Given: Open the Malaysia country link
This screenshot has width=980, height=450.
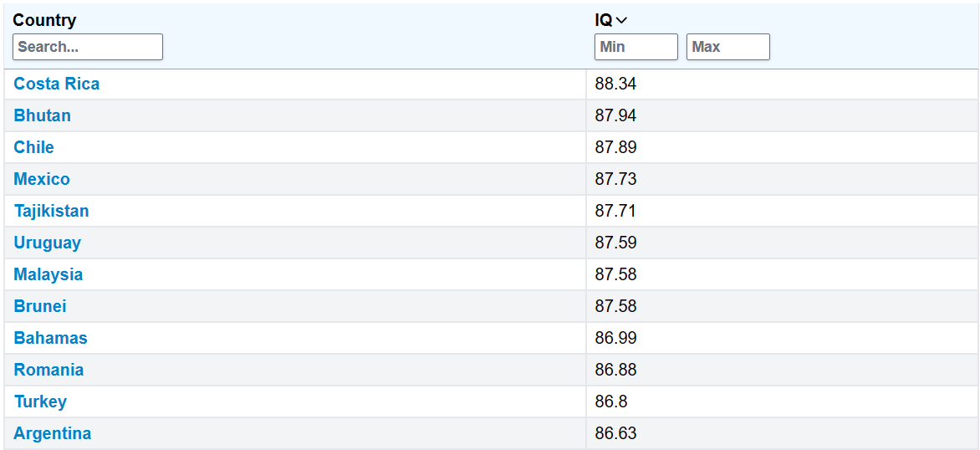Looking at the screenshot, I should pos(48,274).
